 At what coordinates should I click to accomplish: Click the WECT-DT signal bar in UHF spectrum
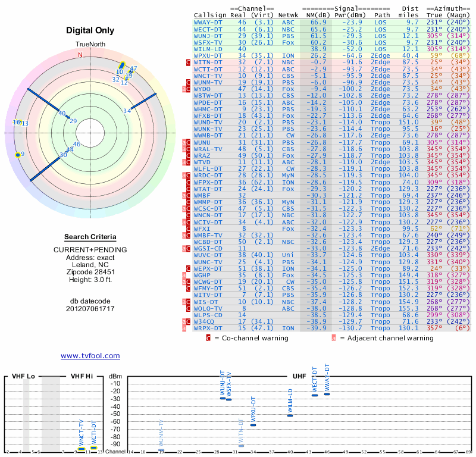coord(315,395)
